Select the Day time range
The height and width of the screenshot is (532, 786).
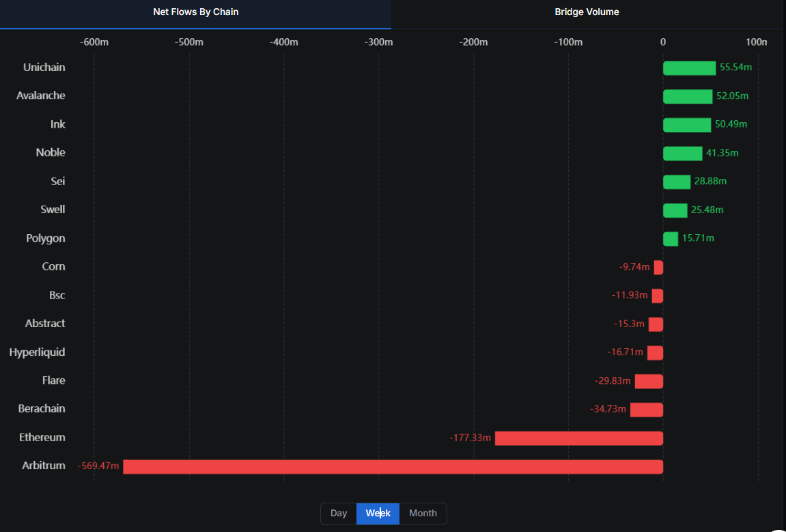(339, 514)
